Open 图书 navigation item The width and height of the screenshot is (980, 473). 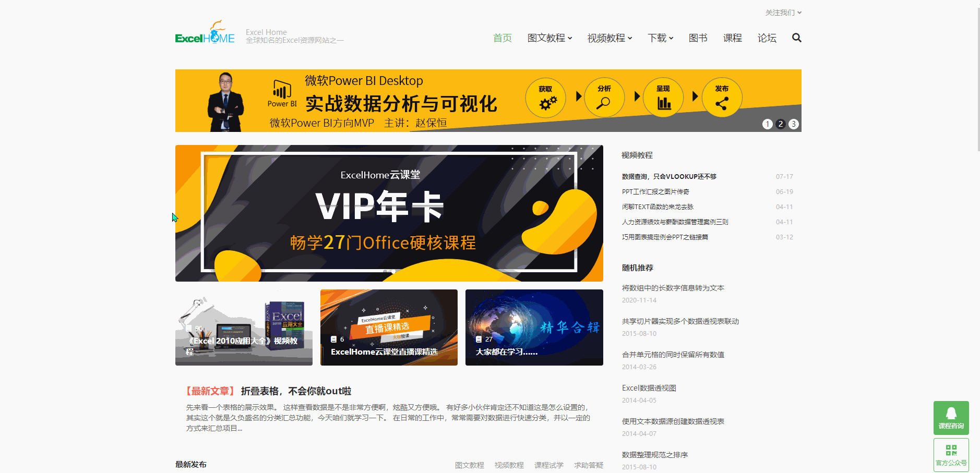point(698,38)
